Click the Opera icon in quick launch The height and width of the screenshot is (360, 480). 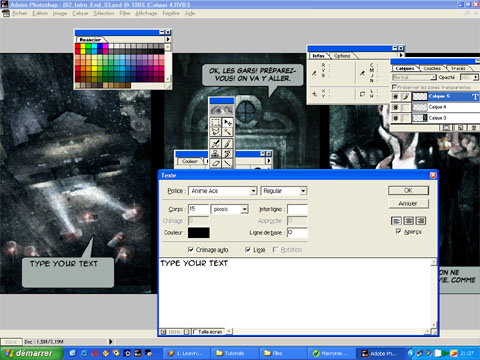coord(95,353)
